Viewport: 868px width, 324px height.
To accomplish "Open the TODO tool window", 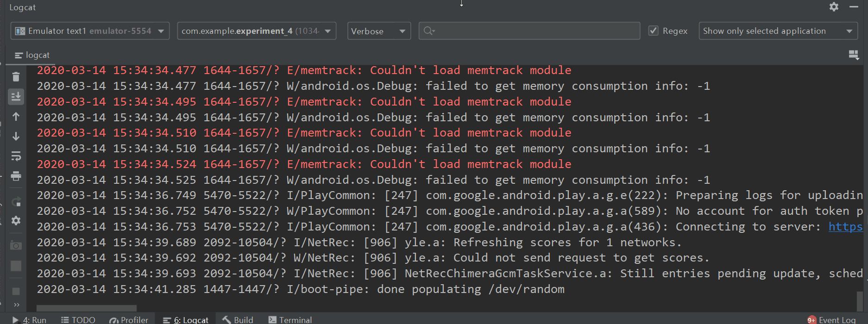I will [78, 320].
